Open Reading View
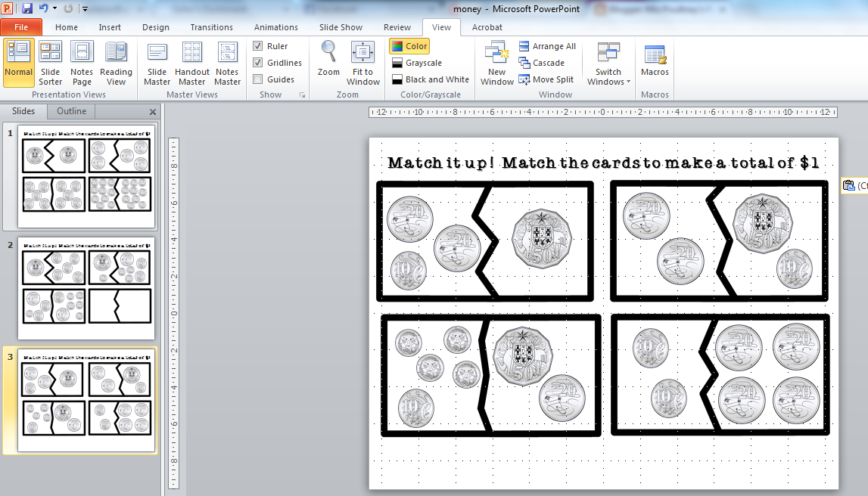This screenshot has height=496, width=868. click(x=117, y=63)
